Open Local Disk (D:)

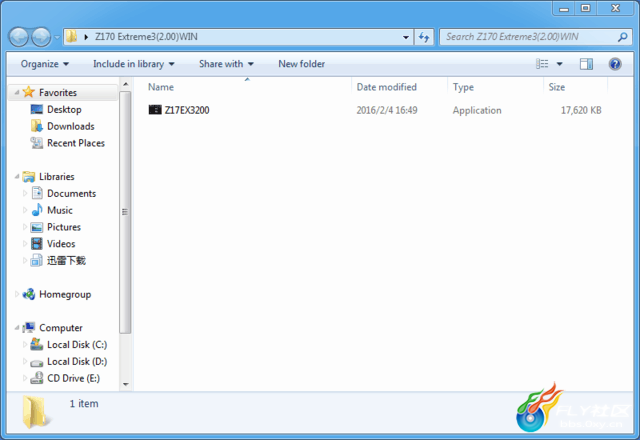(x=77, y=361)
